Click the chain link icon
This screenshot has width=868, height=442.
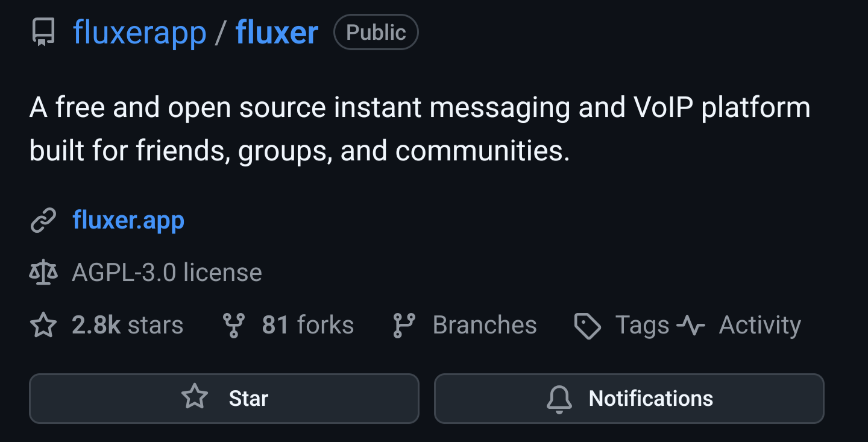[43, 221]
